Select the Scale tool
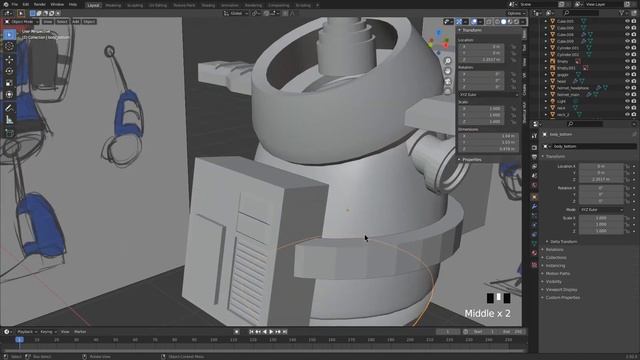 (9, 83)
